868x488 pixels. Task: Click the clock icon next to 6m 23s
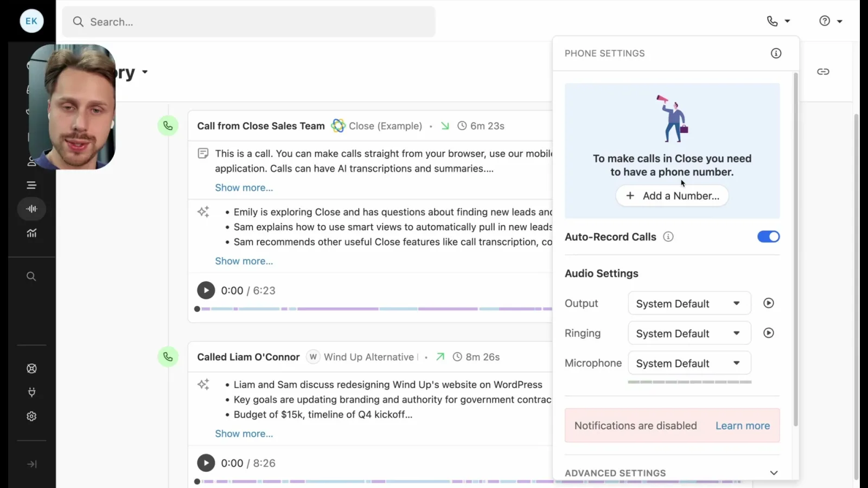tap(462, 126)
